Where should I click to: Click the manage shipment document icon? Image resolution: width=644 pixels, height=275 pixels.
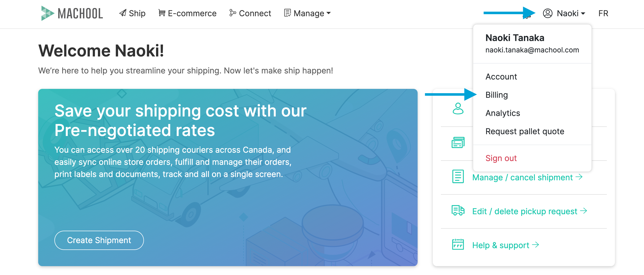(458, 176)
